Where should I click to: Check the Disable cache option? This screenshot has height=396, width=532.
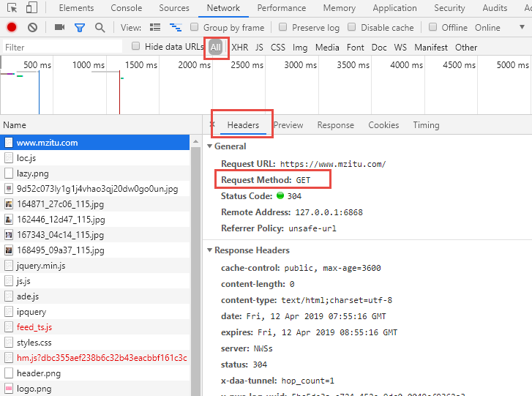tap(351, 28)
